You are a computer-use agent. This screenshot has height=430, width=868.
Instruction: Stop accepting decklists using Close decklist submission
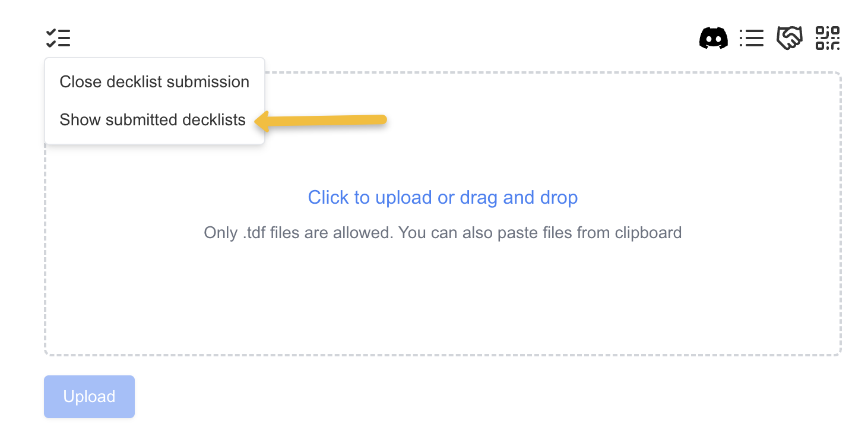pos(154,82)
